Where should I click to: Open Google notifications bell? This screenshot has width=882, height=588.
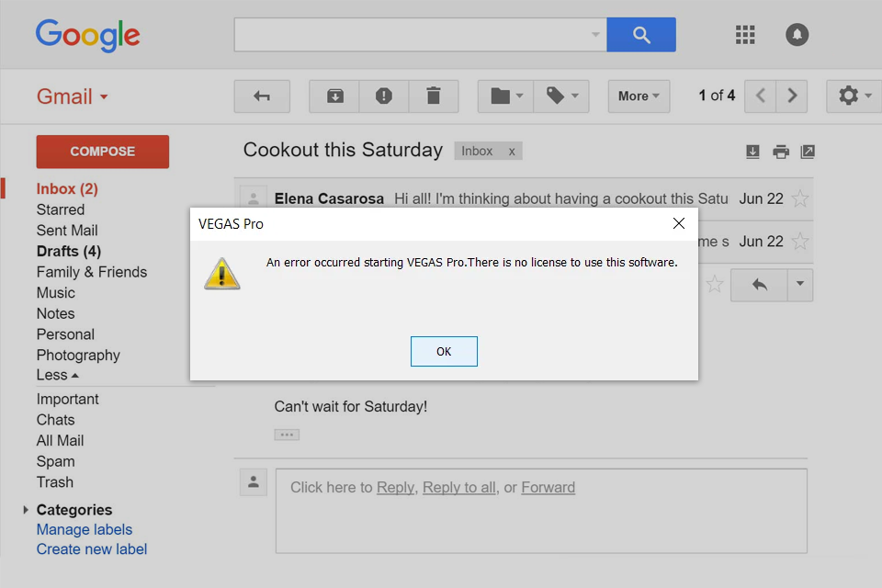797,35
